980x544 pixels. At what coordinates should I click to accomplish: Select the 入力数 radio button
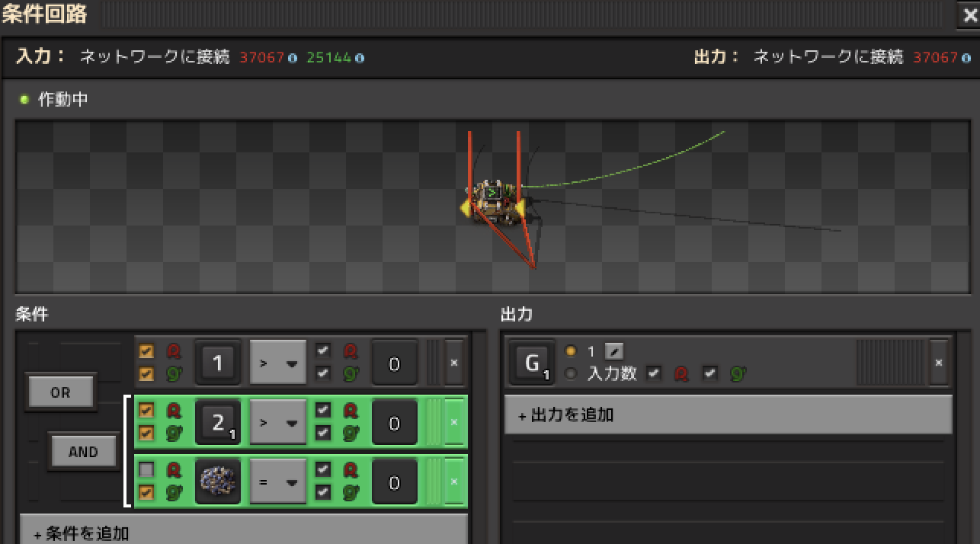tap(571, 374)
